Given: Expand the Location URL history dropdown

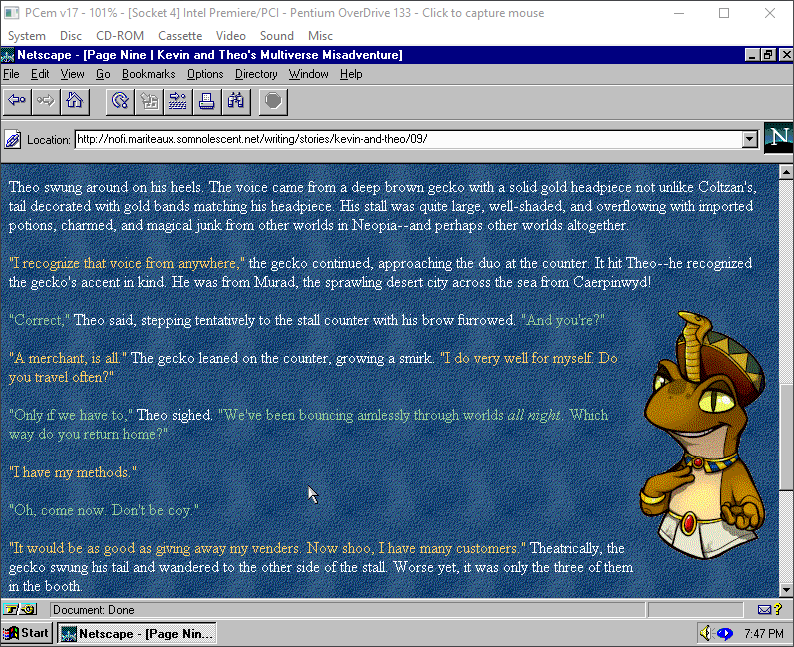Looking at the screenshot, I should coord(750,139).
